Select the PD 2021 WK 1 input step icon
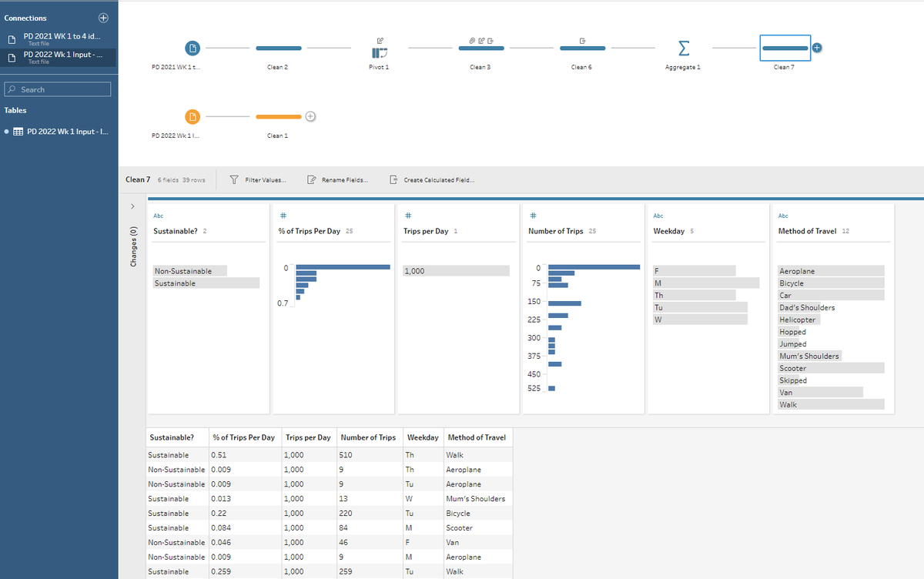The height and width of the screenshot is (579, 924). (x=193, y=48)
